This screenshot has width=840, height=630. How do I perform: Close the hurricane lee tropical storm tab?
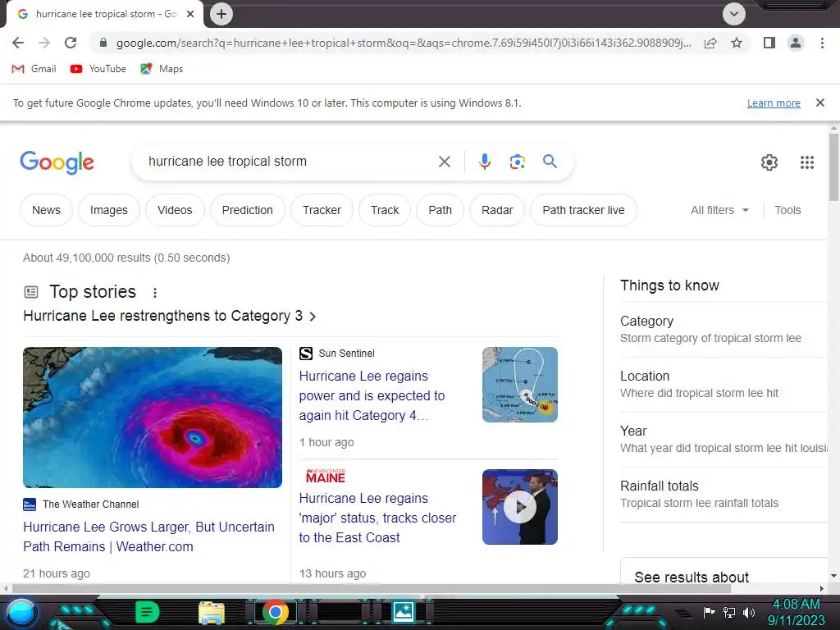click(x=190, y=14)
